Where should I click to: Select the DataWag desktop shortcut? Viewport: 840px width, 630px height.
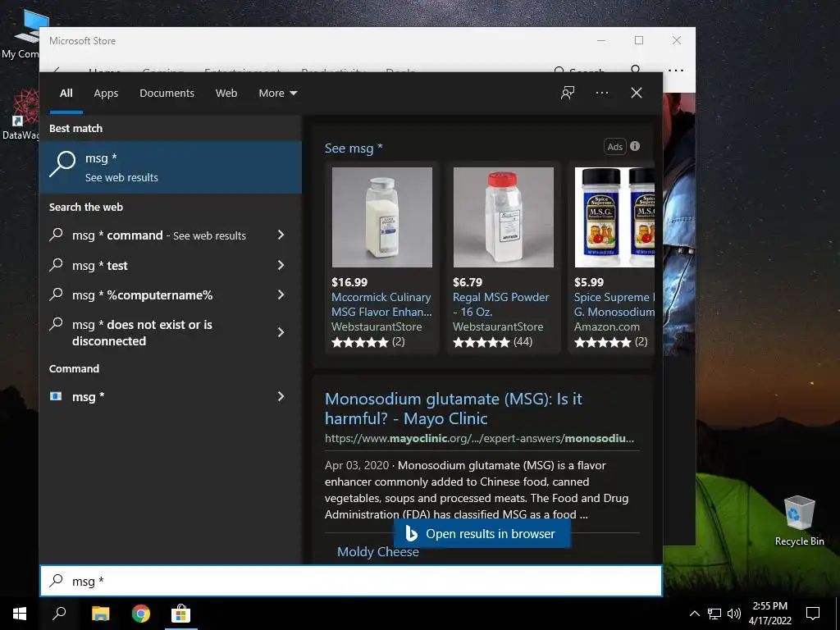[x=21, y=115]
